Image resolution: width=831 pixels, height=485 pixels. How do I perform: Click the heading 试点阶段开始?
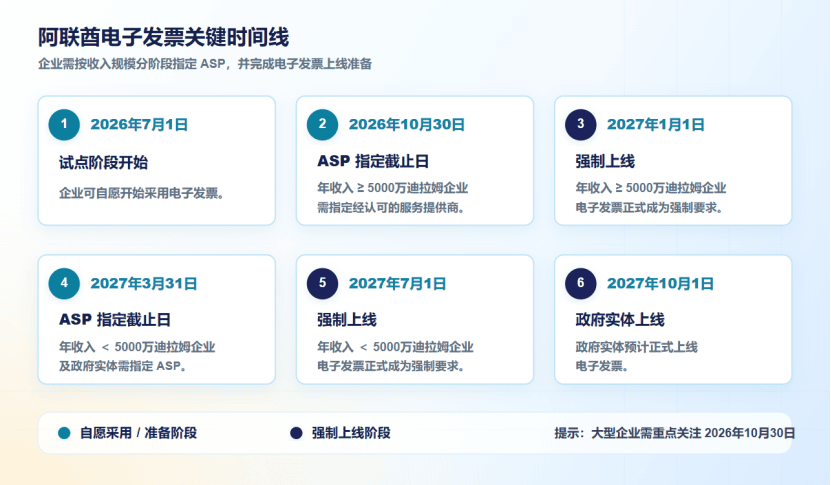tap(103, 162)
